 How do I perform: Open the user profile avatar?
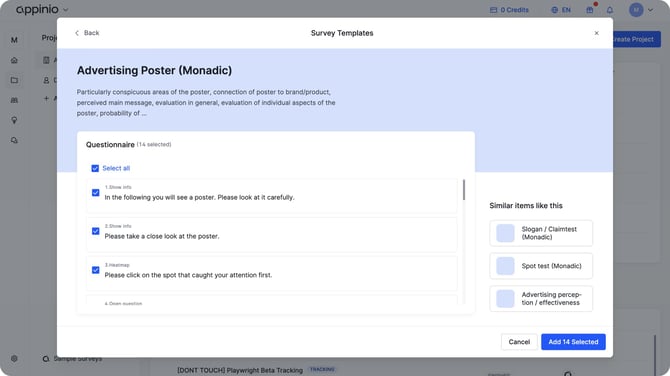pos(636,10)
